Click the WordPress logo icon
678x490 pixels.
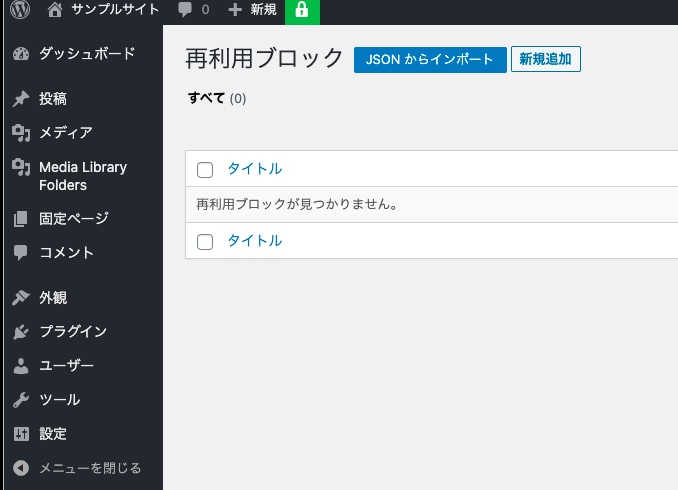pyautogui.click(x=20, y=10)
